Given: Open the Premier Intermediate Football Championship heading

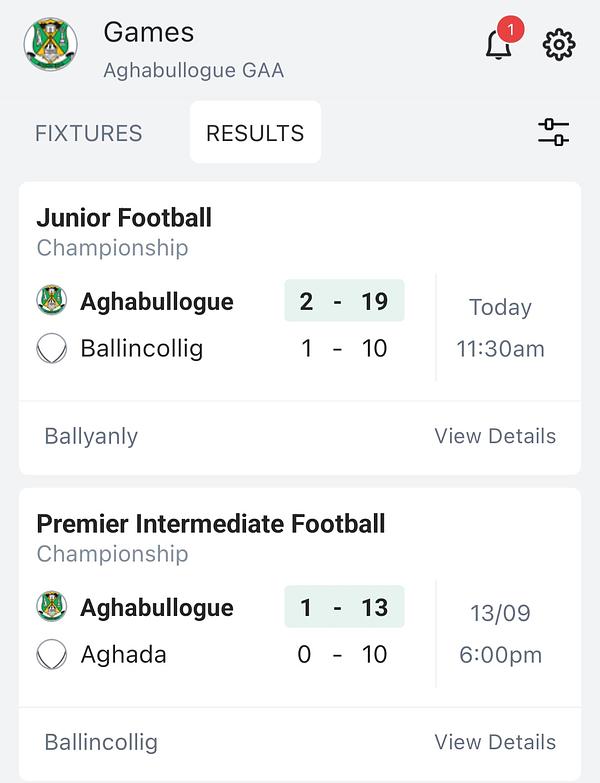Looking at the screenshot, I should click(x=211, y=538).
